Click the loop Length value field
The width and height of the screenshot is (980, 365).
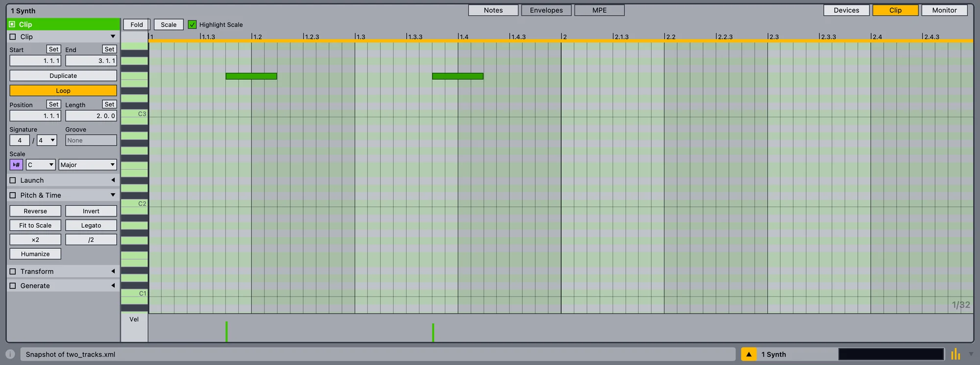point(91,116)
